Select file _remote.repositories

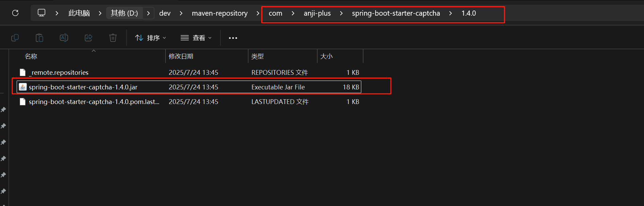coord(59,72)
